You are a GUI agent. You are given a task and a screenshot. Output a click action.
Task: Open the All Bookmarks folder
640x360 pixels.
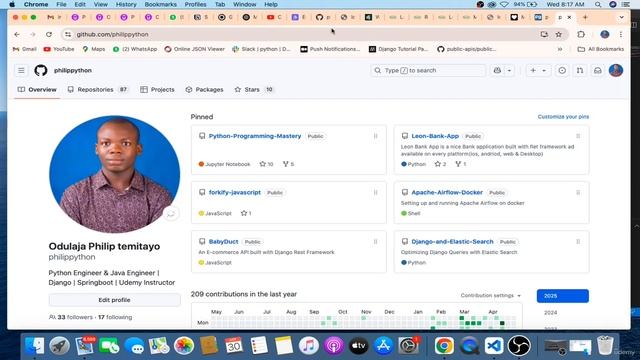601,49
